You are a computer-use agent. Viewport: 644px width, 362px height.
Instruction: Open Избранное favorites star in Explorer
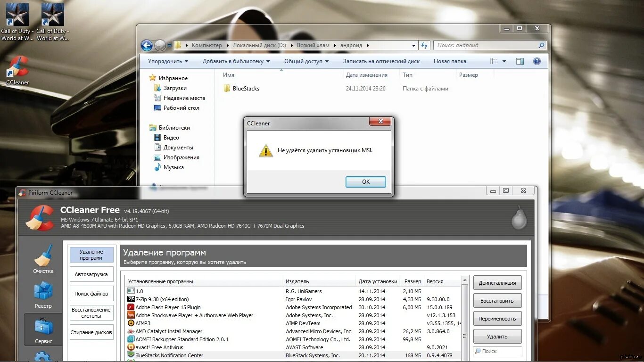point(152,78)
